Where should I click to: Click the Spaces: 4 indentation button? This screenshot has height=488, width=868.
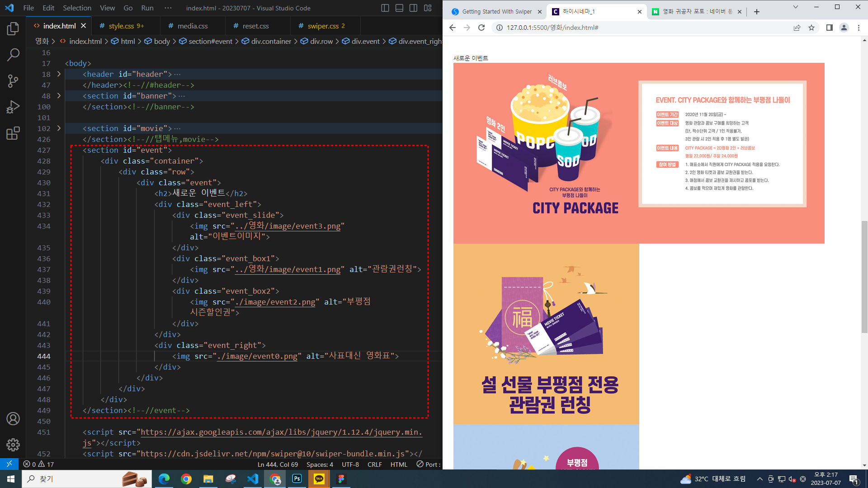pyautogui.click(x=320, y=464)
